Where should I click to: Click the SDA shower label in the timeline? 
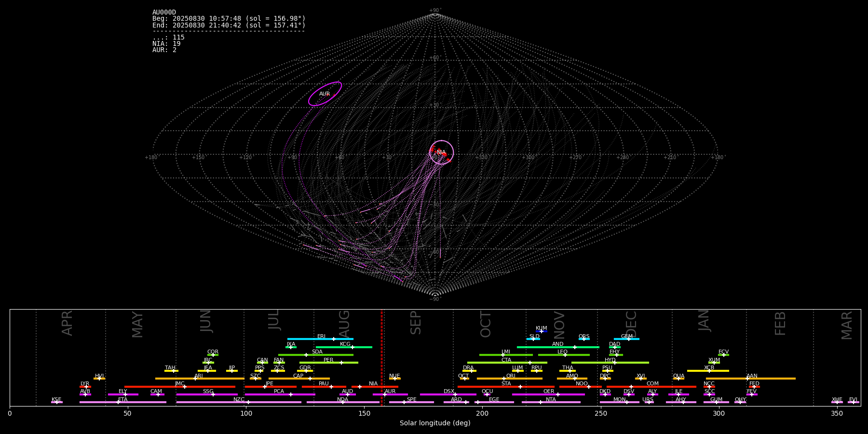pyautogui.click(x=317, y=352)
